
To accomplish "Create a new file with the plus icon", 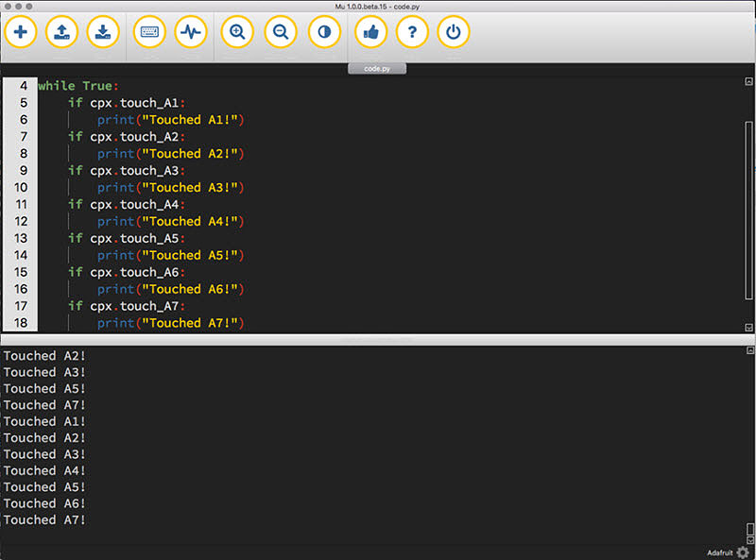I will coord(21,31).
